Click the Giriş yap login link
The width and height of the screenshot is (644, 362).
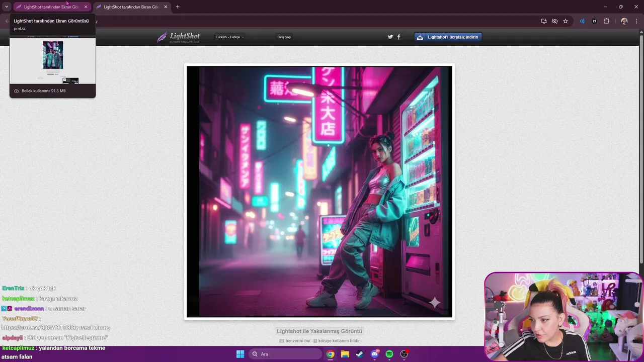pyautogui.click(x=284, y=37)
